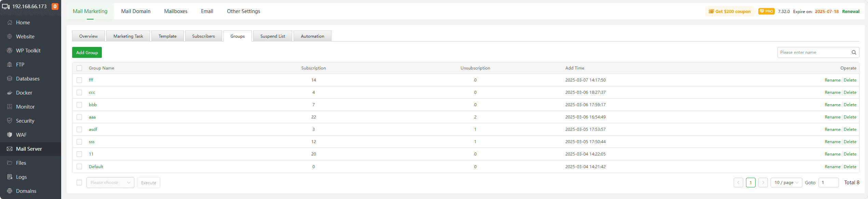This screenshot has width=868, height=199.
Task: Click the Files folder icon in sidebar
Action: tap(10, 163)
